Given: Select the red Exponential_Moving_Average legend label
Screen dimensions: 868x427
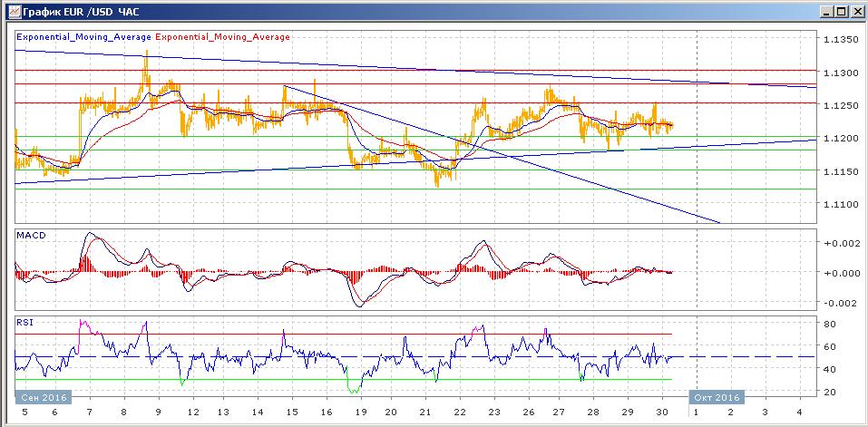Looking at the screenshot, I should coord(222,37).
